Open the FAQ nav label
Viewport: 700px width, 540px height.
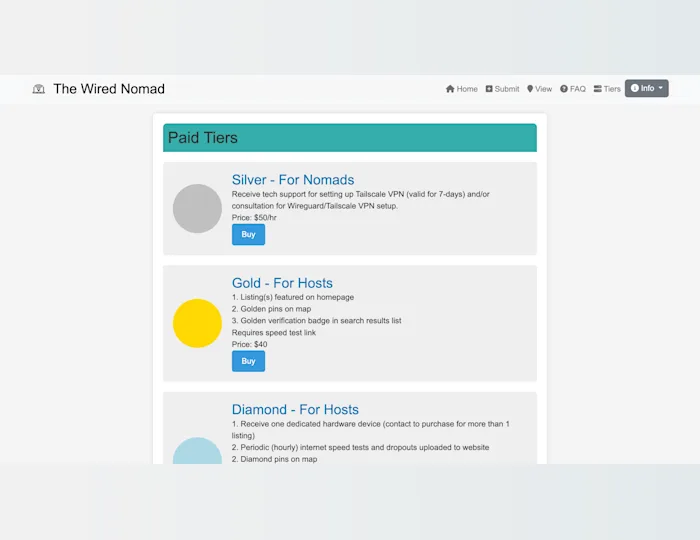(578, 89)
